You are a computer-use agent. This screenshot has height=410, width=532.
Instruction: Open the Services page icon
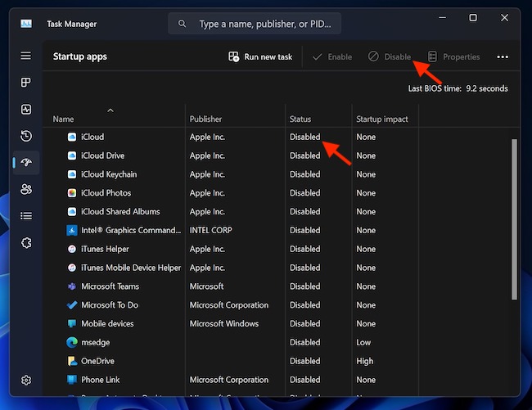(26, 242)
